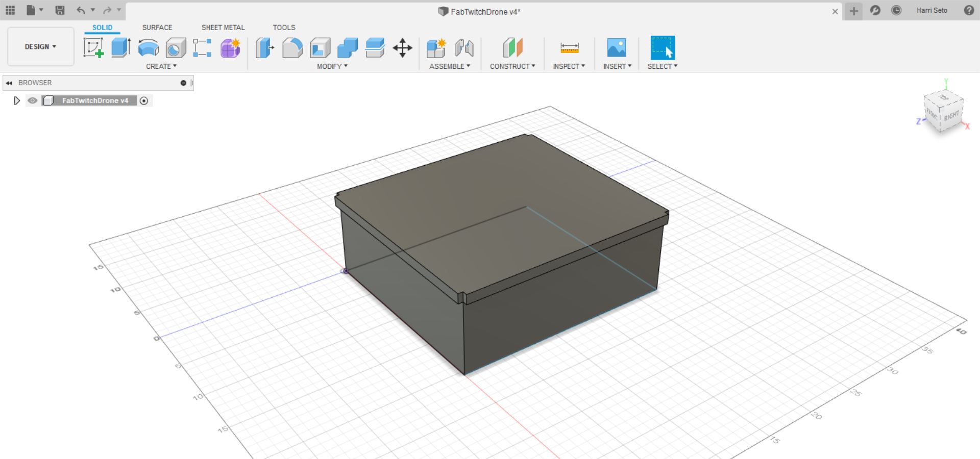Expand the INSERT menu
Image resolution: width=980 pixels, height=459 pixels.
[x=618, y=66]
